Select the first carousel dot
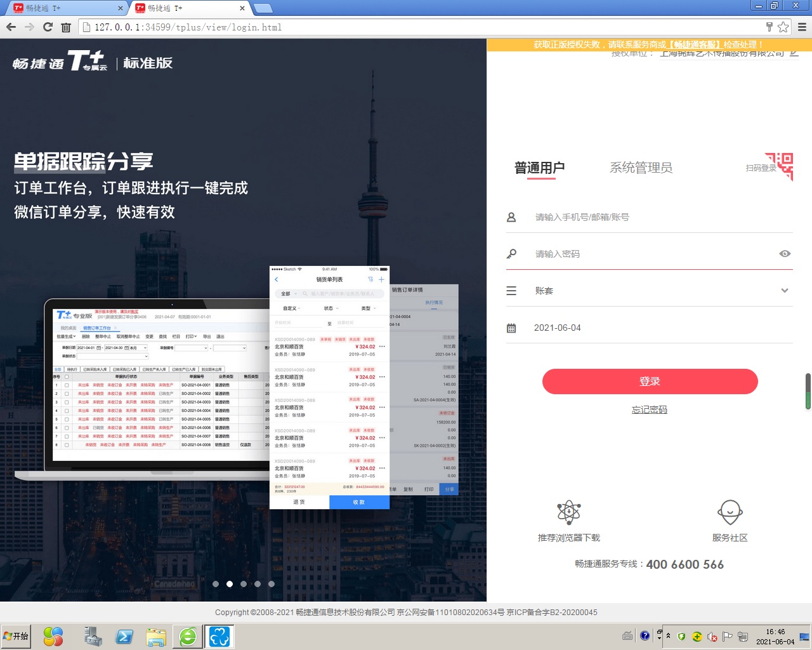This screenshot has width=812, height=650. [216, 584]
